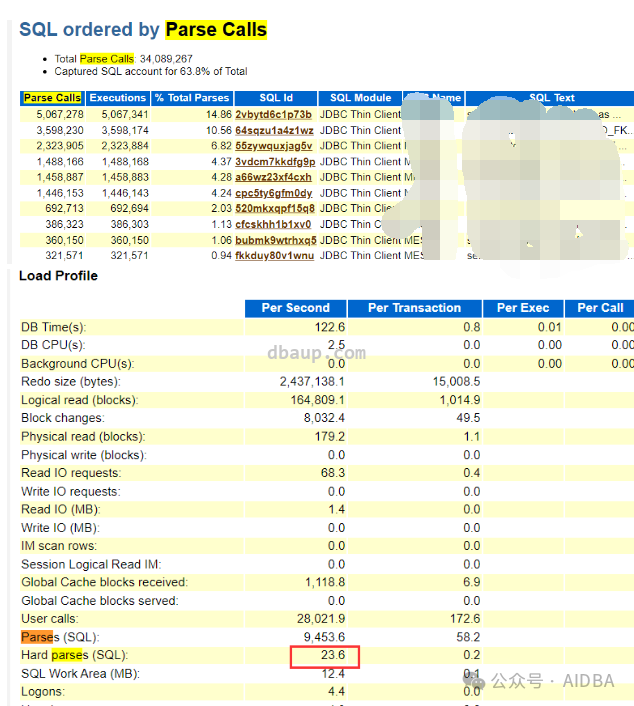
Task: Open SQL Id 64sqzu1a4z1wz link
Action: pos(274,130)
